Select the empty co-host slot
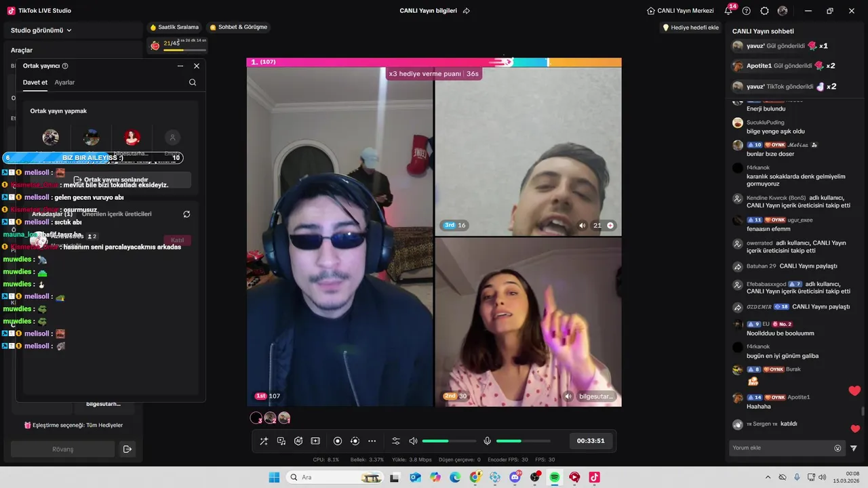This screenshot has width=868, height=488. (172, 137)
